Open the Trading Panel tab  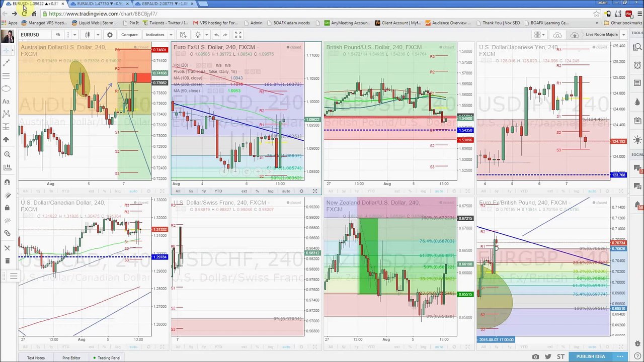tap(107, 358)
